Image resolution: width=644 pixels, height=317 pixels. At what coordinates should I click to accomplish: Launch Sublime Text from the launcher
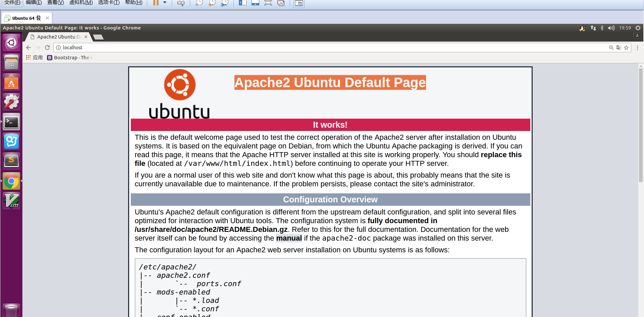click(11, 162)
